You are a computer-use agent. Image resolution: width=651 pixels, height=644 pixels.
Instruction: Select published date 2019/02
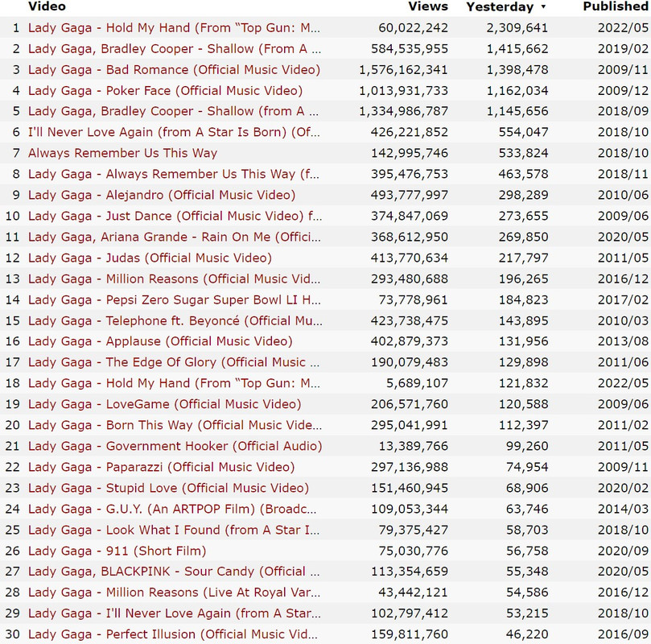coord(623,48)
